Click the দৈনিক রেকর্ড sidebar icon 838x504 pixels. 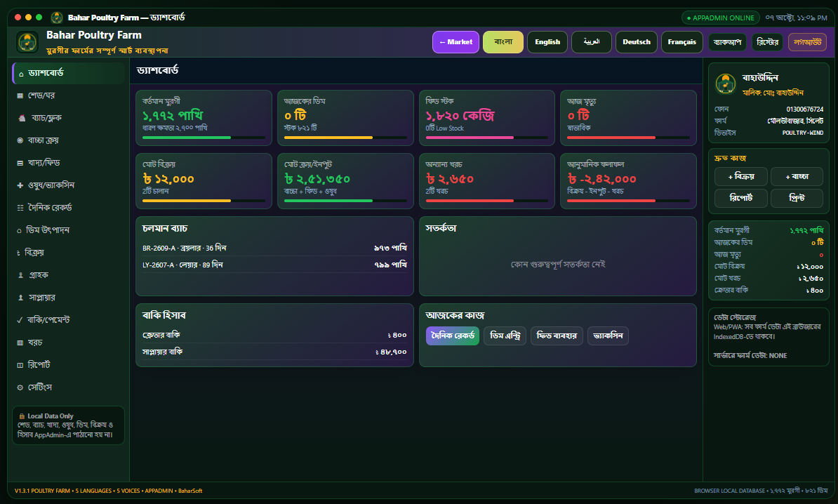click(x=20, y=208)
